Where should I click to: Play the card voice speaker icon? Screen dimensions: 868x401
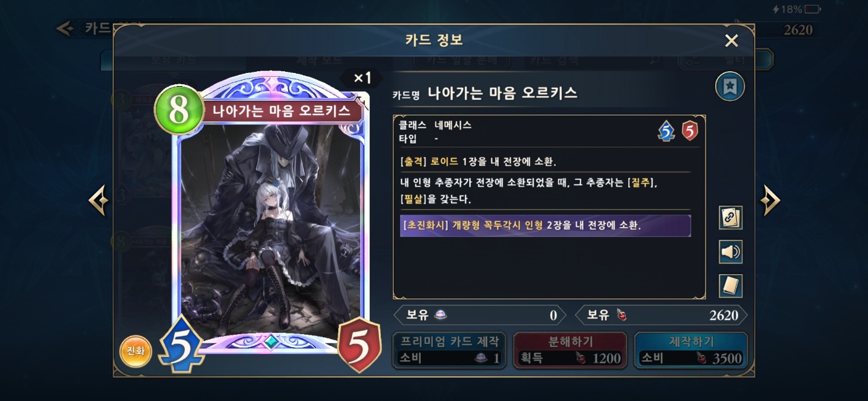[731, 252]
